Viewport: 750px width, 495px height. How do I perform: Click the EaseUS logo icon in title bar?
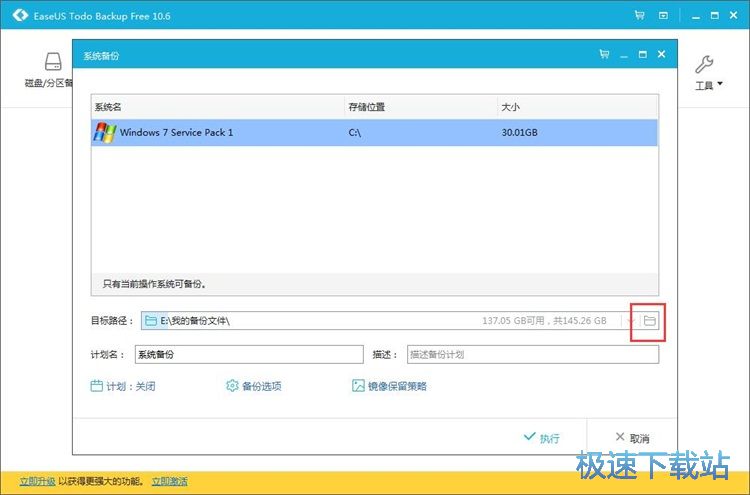17,15
